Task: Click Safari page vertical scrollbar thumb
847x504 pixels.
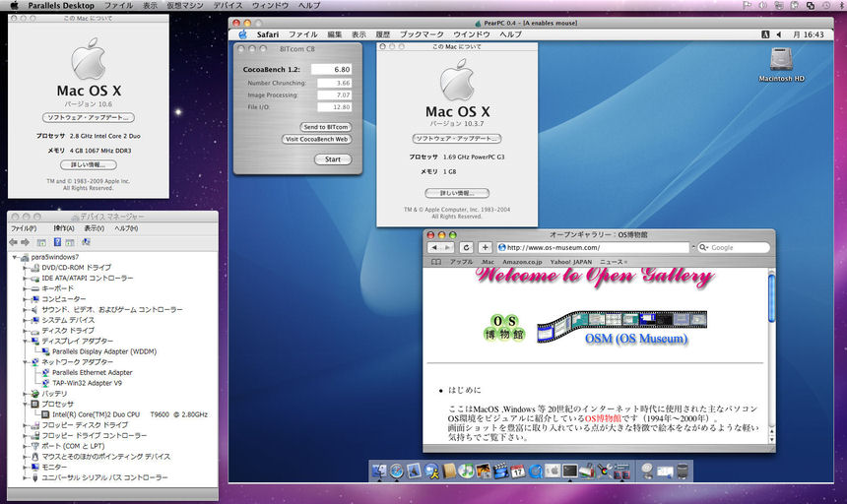Action: (x=771, y=298)
